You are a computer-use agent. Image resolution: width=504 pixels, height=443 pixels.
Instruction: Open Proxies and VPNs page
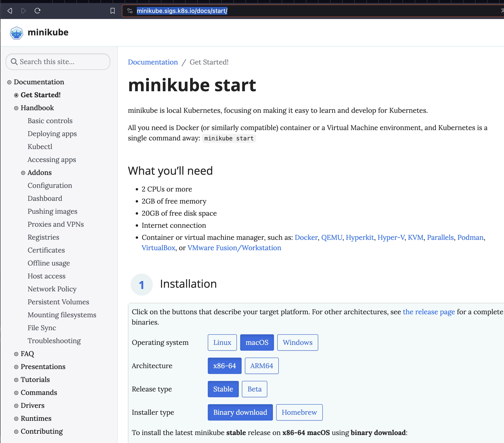pyautogui.click(x=56, y=224)
